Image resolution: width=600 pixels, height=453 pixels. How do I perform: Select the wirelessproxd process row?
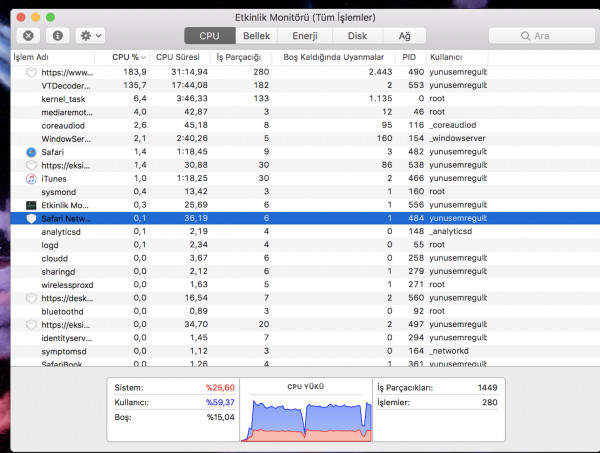tap(305, 285)
